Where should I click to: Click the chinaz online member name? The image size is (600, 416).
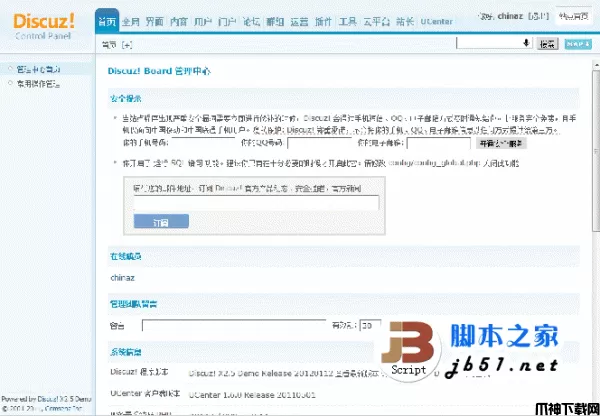pyautogui.click(x=122, y=278)
